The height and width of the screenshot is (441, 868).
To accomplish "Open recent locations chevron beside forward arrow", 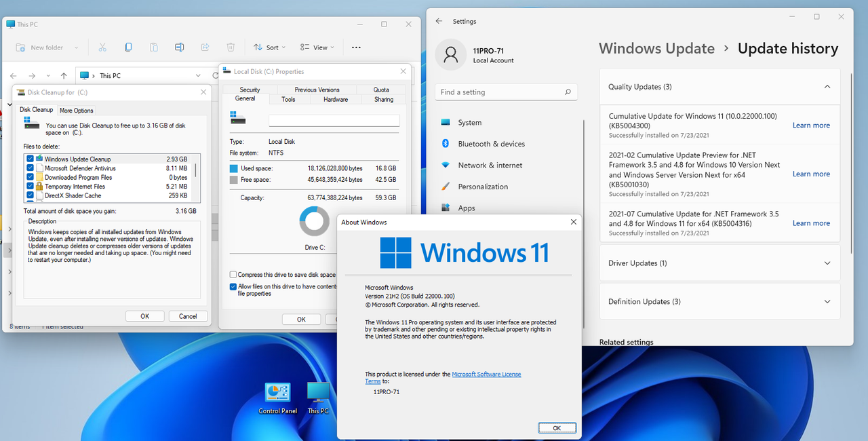I will [x=48, y=76].
